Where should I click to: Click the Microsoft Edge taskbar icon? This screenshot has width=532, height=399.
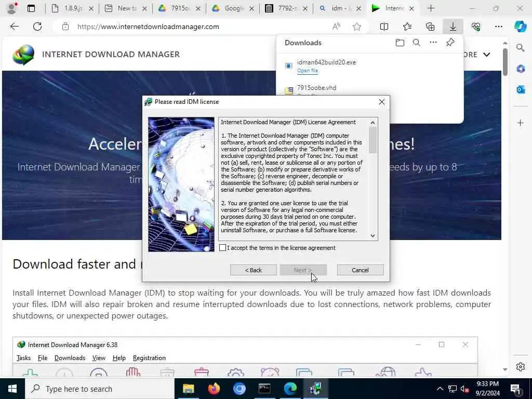click(290, 389)
